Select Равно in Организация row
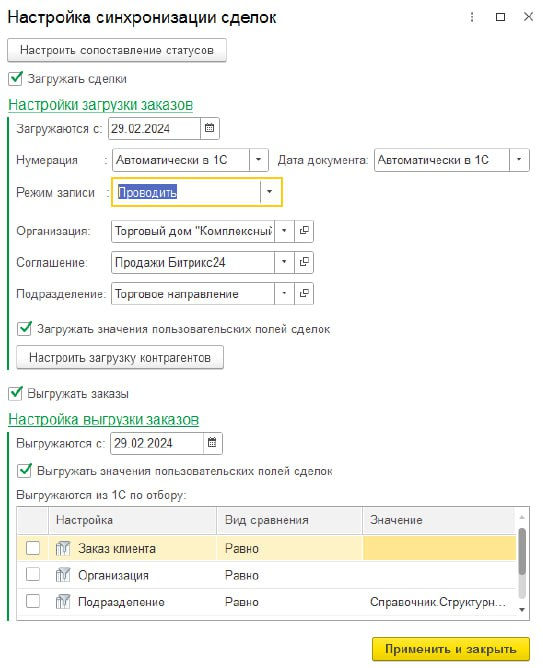Image resolution: width=543 pixels, height=668 pixels. click(x=290, y=575)
